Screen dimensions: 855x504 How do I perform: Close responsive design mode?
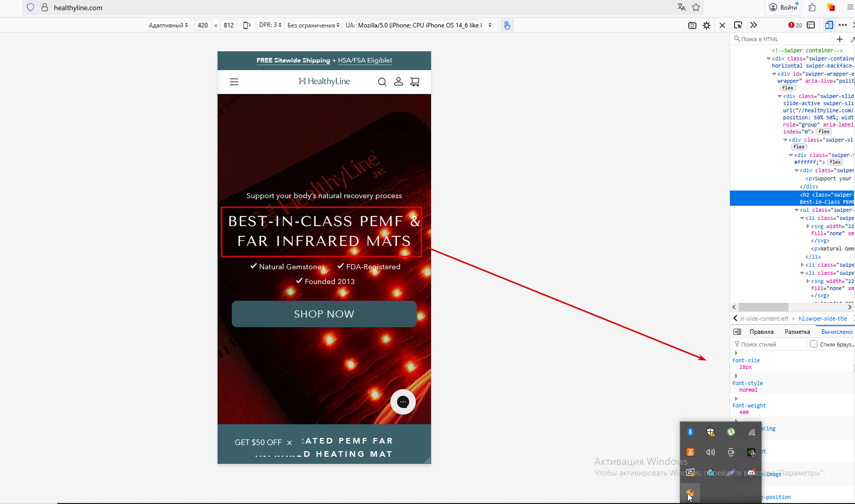[722, 25]
